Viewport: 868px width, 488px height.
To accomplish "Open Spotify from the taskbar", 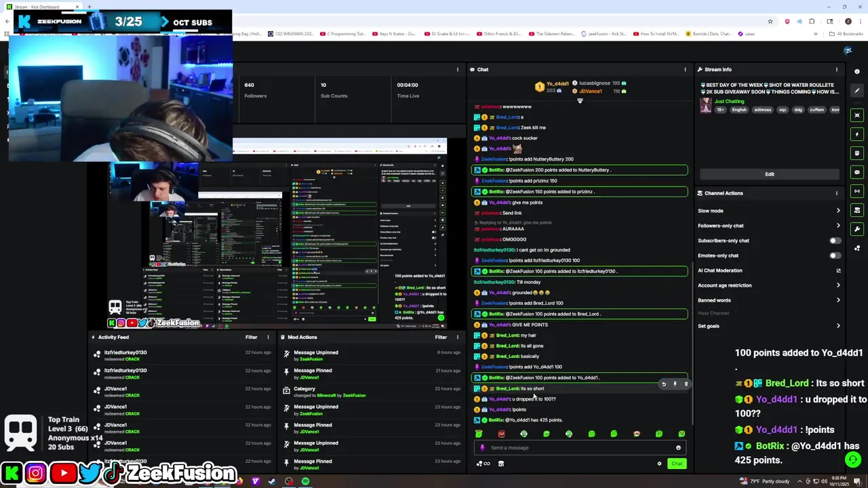I will (x=306, y=481).
